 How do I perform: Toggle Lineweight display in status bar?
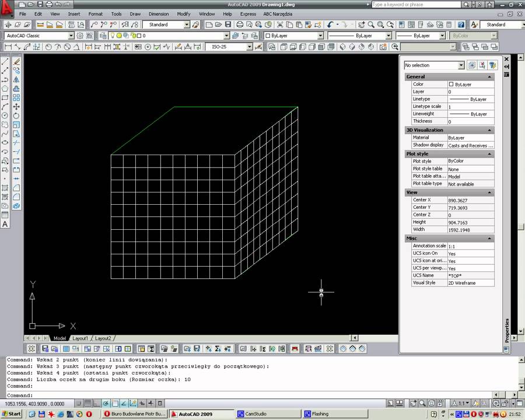pos(151,404)
